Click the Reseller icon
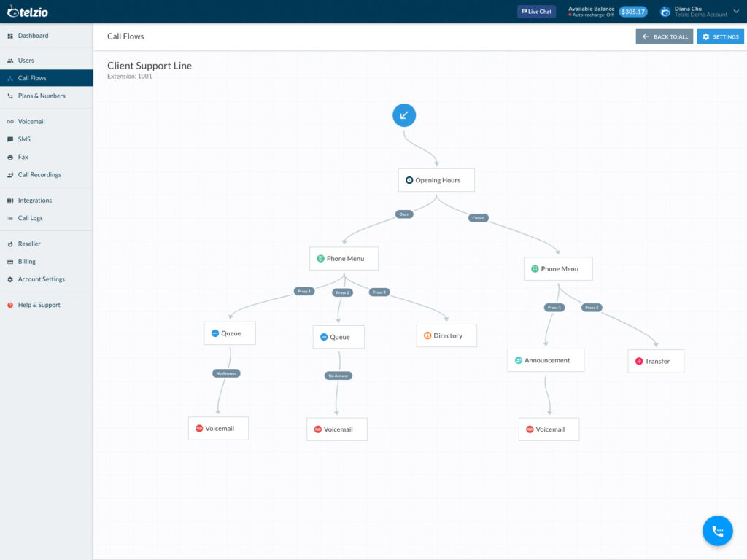The width and height of the screenshot is (747, 560). click(10, 244)
